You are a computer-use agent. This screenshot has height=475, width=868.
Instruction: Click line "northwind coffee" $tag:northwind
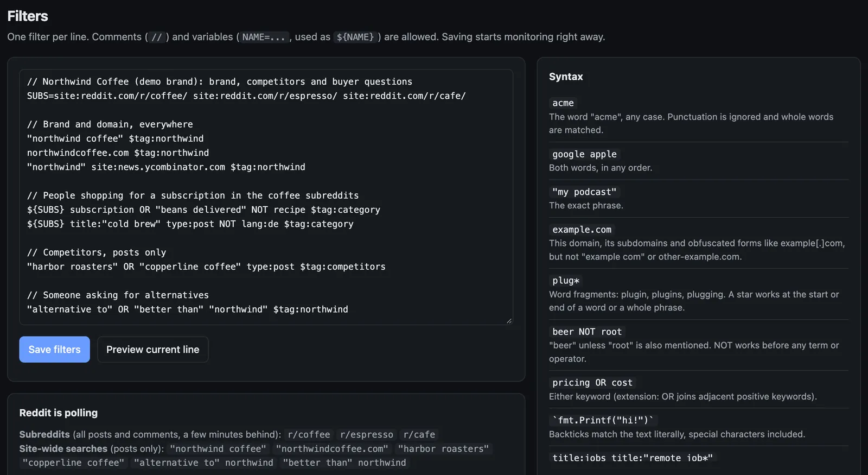pyautogui.click(x=116, y=138)
